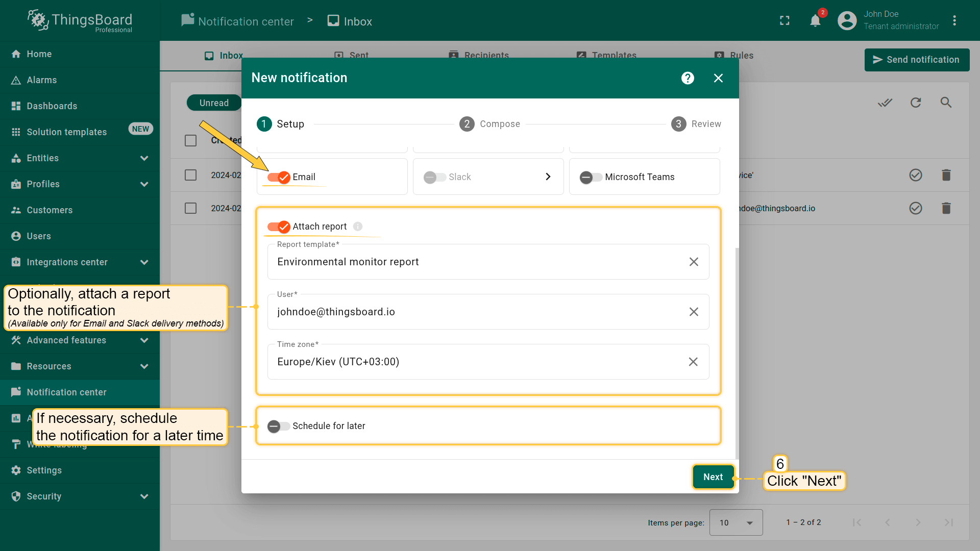This screenshot has width=980, height=551.
Task: Open Alarms in the sidebar
Action: pyautogui.click(x=42, y=80)
